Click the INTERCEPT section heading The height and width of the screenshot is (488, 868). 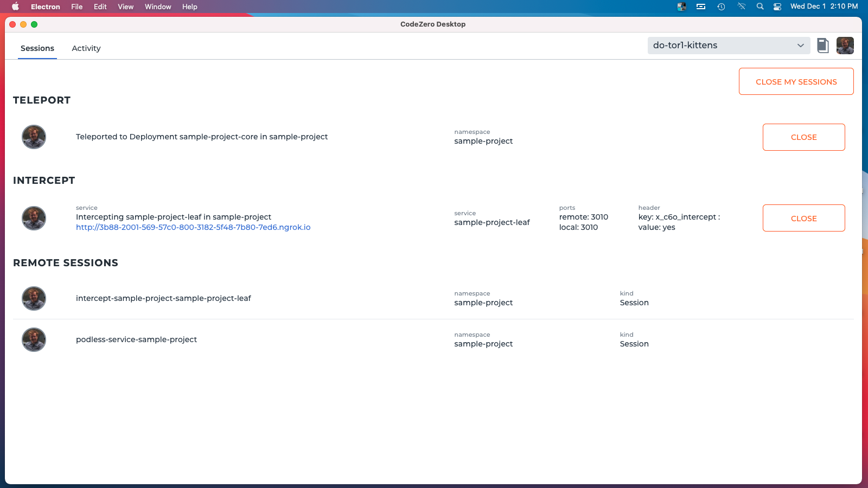coord(44,181)
